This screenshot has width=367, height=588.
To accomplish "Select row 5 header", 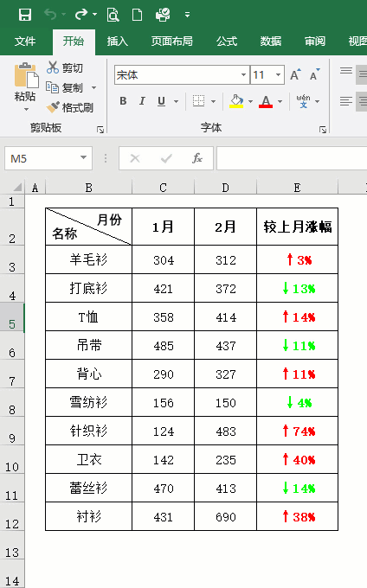I will click(x=12, y=317).
